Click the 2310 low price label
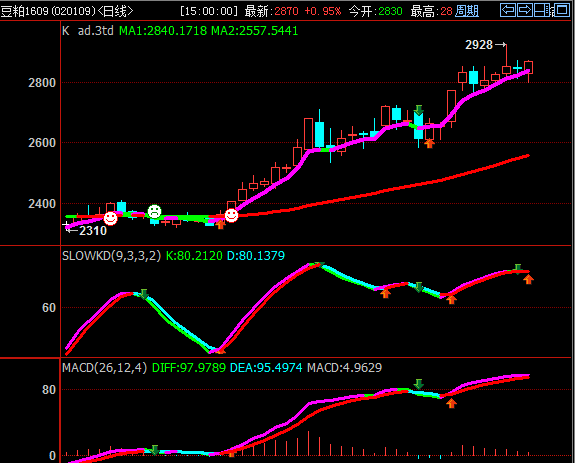Viewport: 575px width, 463px height. click(x=93, y=231)
